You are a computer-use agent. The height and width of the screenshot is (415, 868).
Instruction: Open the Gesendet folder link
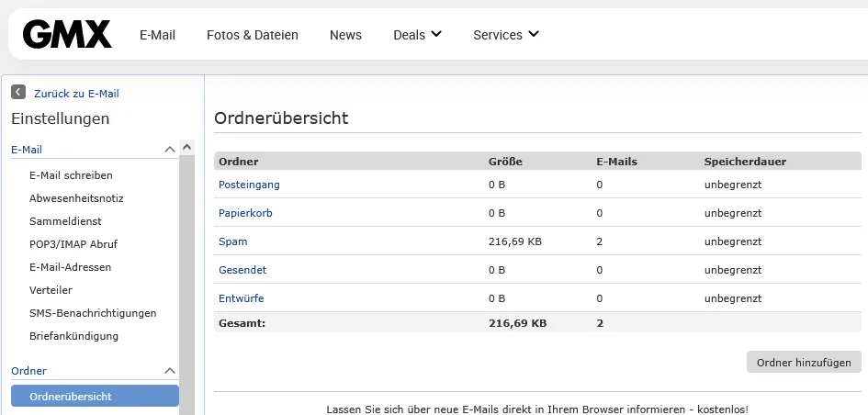click(x=242, y=270)
